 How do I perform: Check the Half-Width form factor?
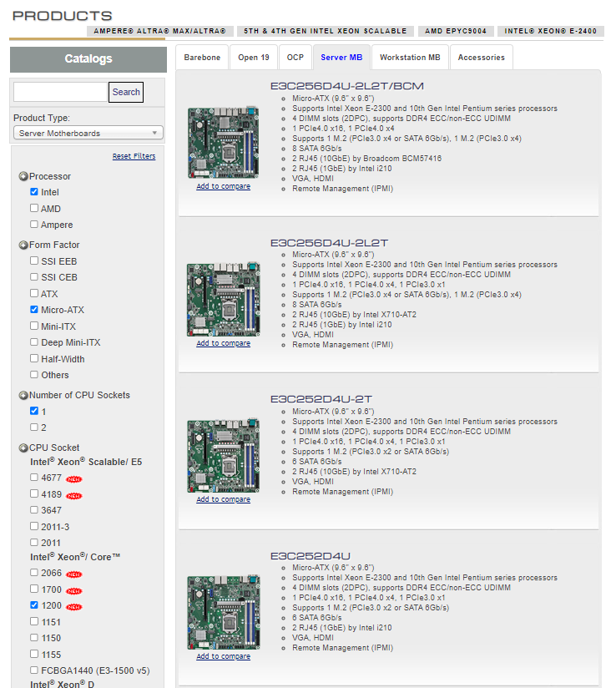point(34,358)
